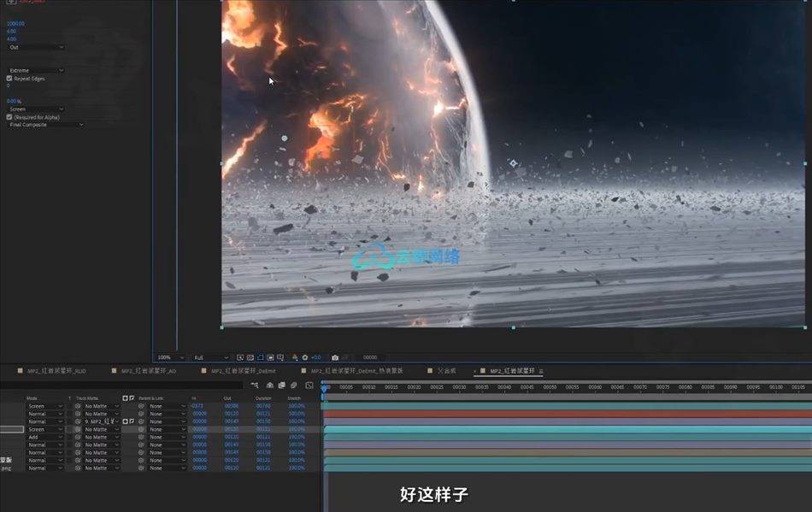Select the active MP2_红岩浆星环 timeline tab
This screenshot has height=512, width=812.
coord(512,371)
